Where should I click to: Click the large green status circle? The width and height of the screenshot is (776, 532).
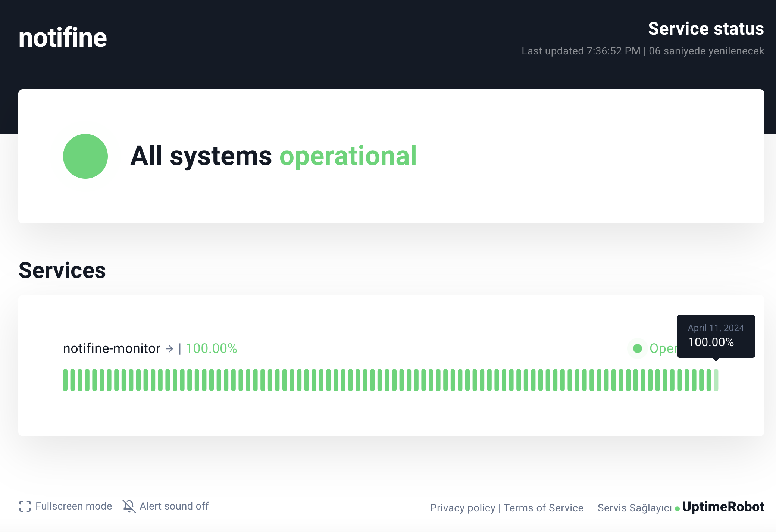click(85, 156)
